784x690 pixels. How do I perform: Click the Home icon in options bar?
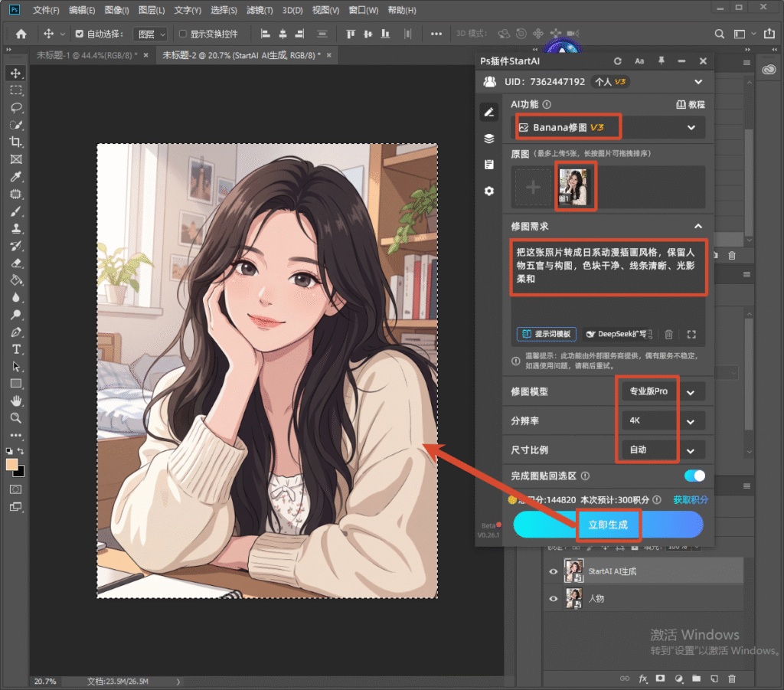[x=21, y=34]
